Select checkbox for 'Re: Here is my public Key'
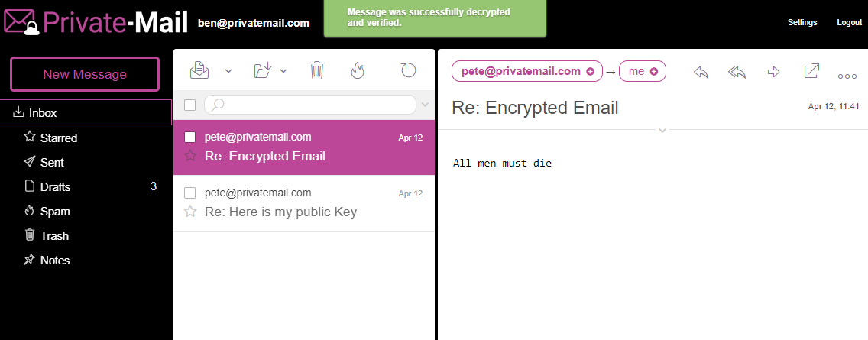868x340 pixels. coord(190,193)
